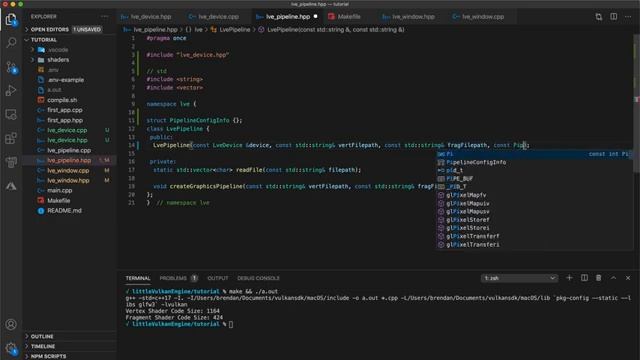Select the shell in terminal dropdown
This screenshot has height=360, width=640.
[x=519, y=278]
